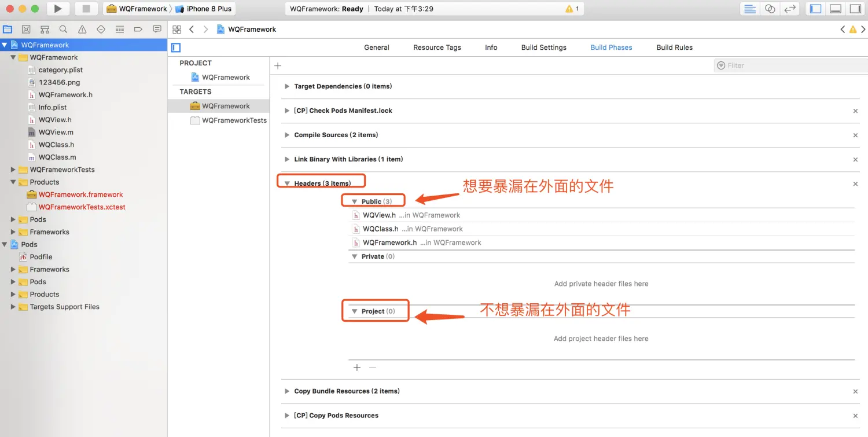The width and height of the screenshot is (868, 437).
Task: Add a header file with the plus button
Action: 357,368
